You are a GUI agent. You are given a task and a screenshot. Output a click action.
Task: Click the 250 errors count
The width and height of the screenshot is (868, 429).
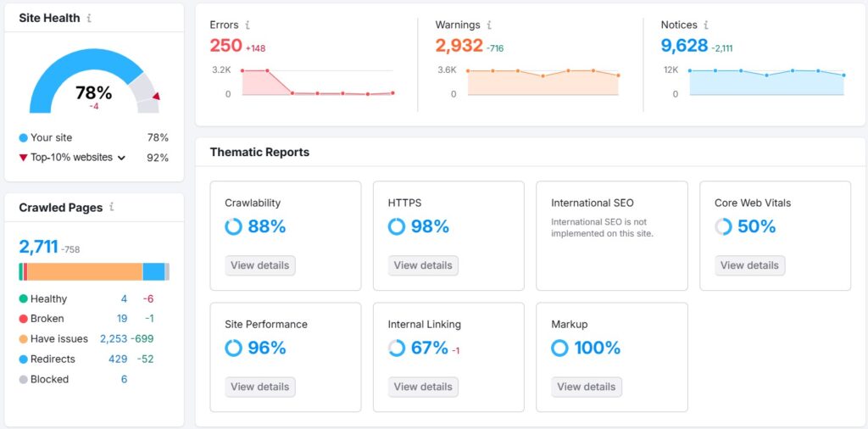[x=225, y=46]
